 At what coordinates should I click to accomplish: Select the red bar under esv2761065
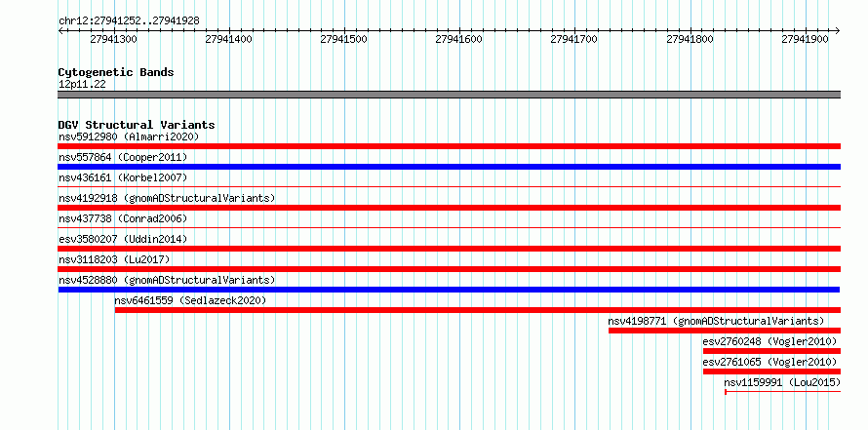pyautogui.click(x=771, y=371)
